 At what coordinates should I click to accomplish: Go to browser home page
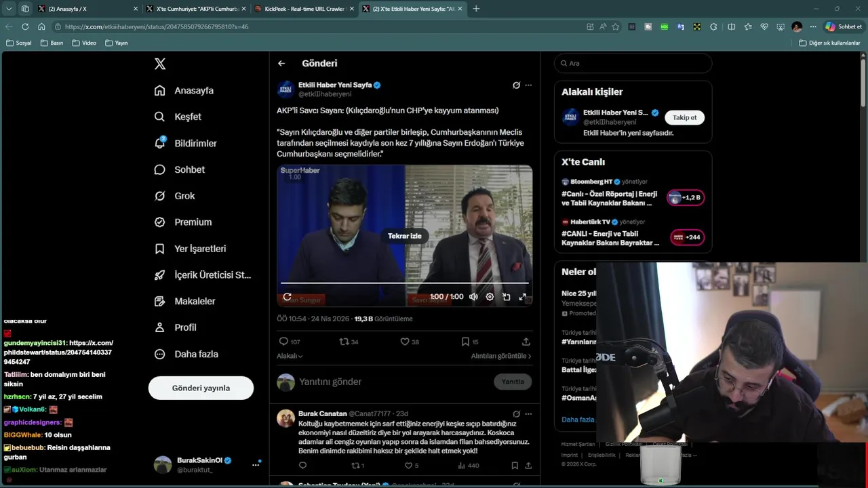coord(41,26)
